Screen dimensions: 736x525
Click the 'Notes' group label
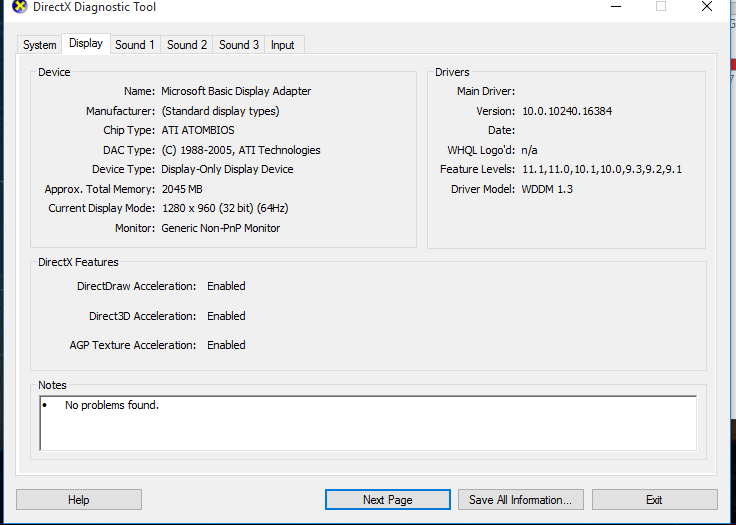(53, 385)
